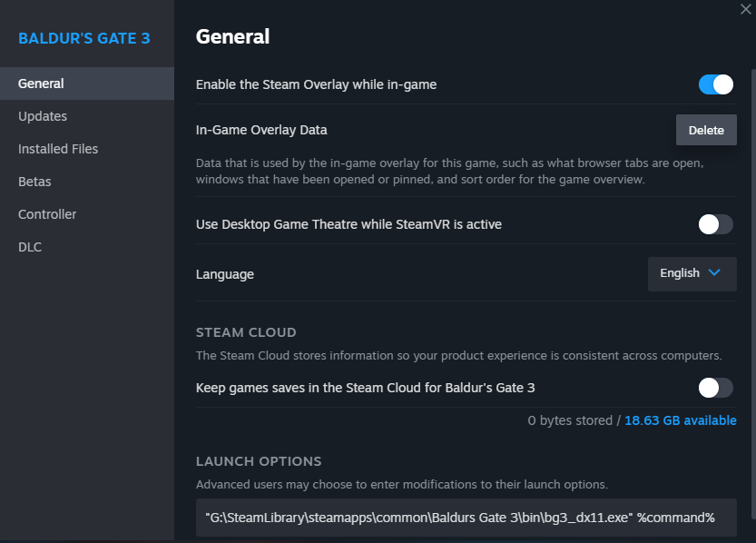Delete the In-Game Overlay Data

(706, 130)
